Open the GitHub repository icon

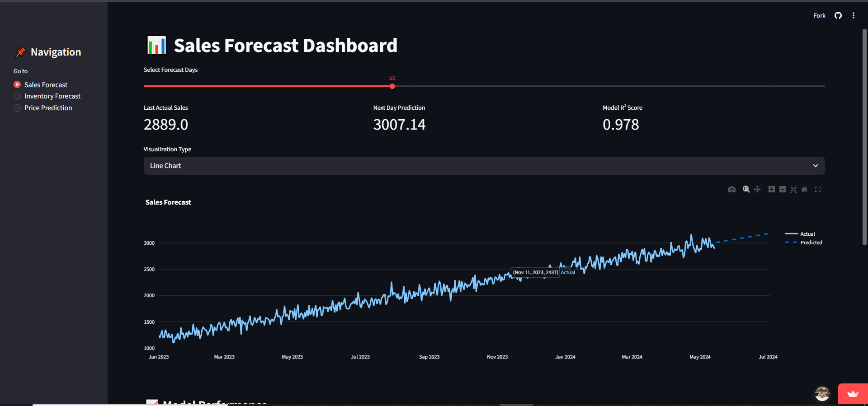838,16
